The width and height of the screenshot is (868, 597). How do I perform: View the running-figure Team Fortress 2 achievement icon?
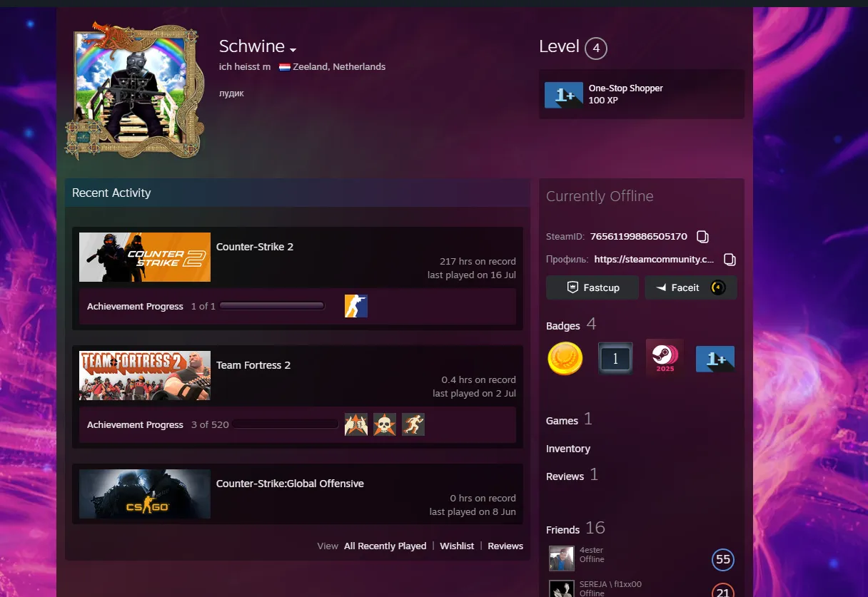tap(413, 424)
